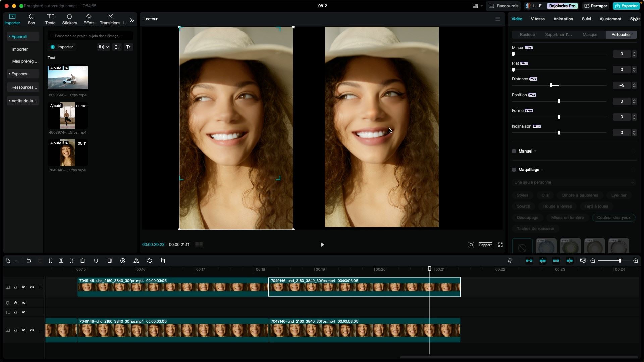Click the Partager button
The height and width of the screenshot is (362, 644).
tap(596, 6)
